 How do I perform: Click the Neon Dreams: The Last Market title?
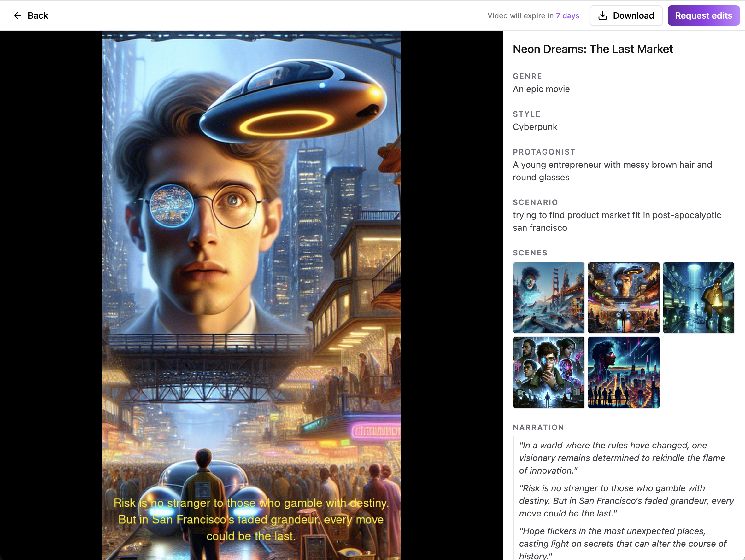tap(592, 49)
